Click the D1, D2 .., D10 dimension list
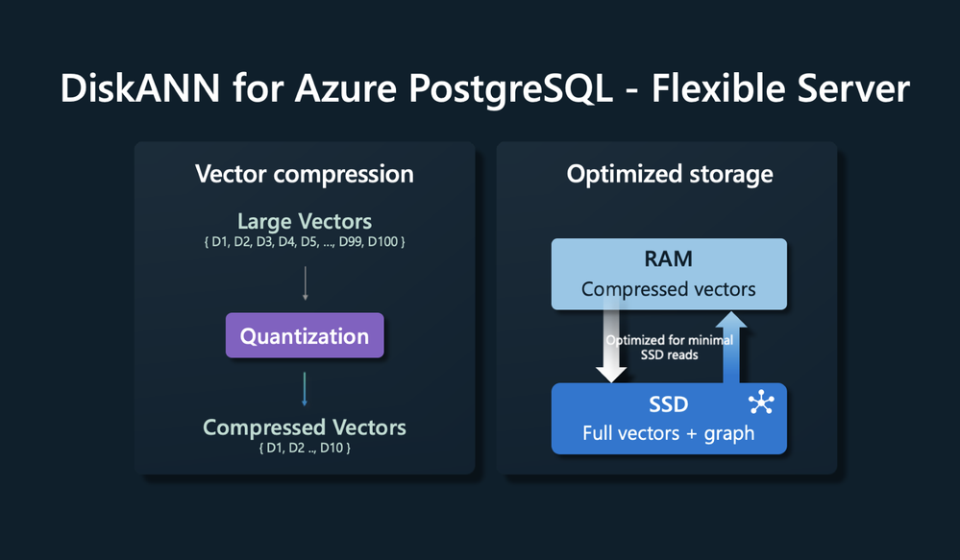The width and height of the screenshot is (960, 560). pos(305,448)
